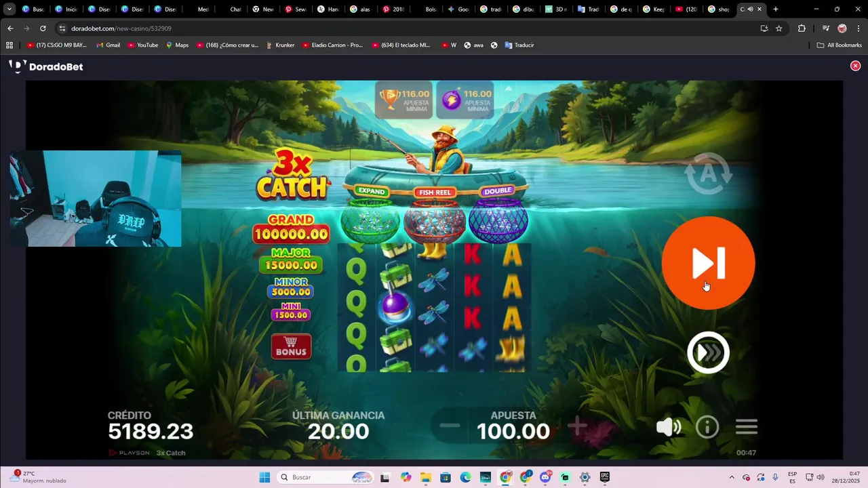Screen dimensions: 868x488
Task: Open the YouTube bookmark
Action: 143,45
